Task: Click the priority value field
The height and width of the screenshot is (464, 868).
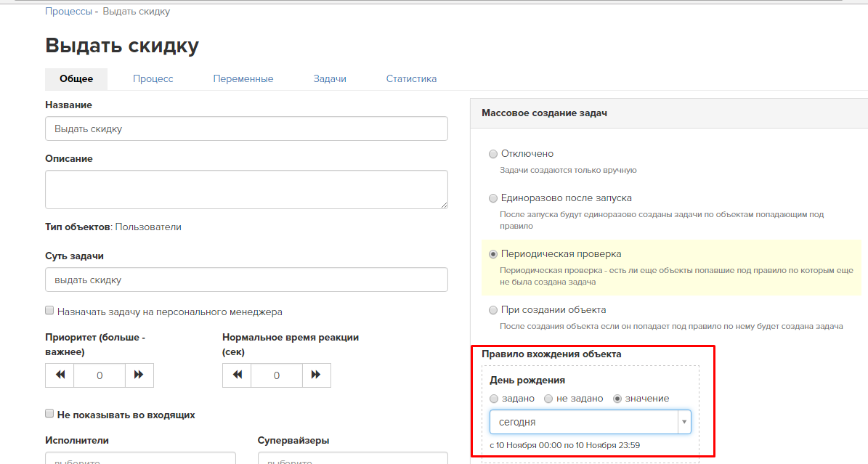Action: (100, 375)
